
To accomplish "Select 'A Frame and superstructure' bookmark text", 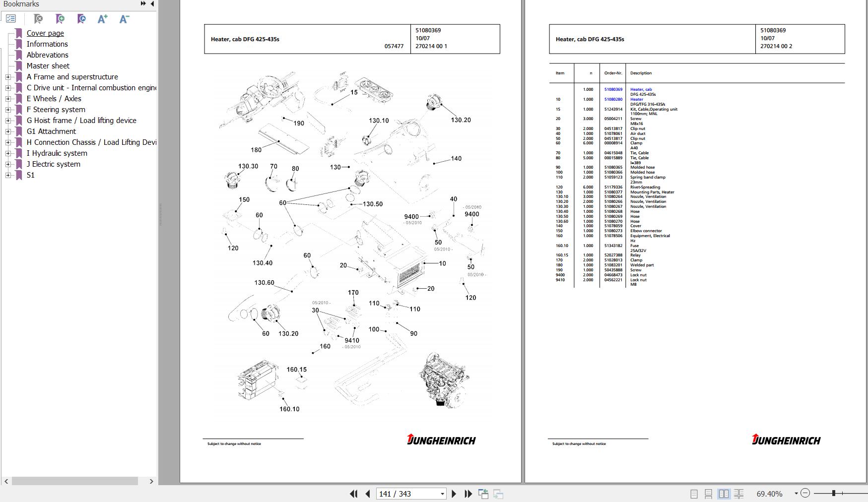I will 72,77.
